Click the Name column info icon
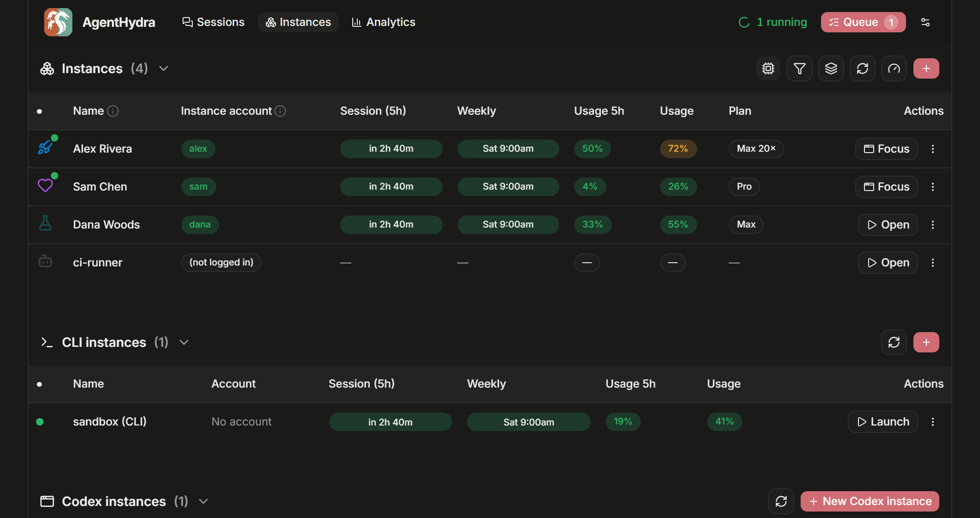The height and width of the screenshot is (518, 980). click(113, 111)
